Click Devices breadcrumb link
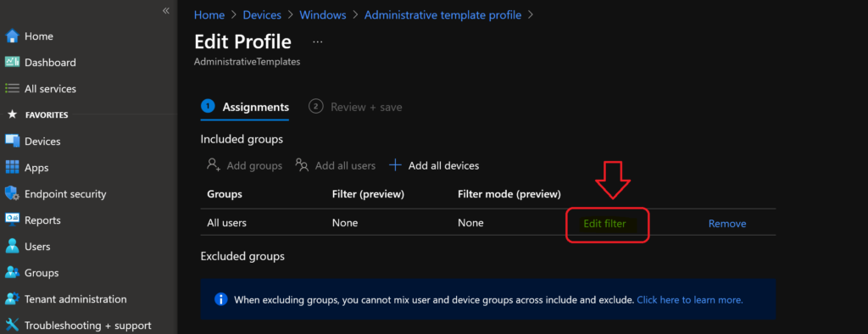The image size is (868, 334). (x=262, y=15)
